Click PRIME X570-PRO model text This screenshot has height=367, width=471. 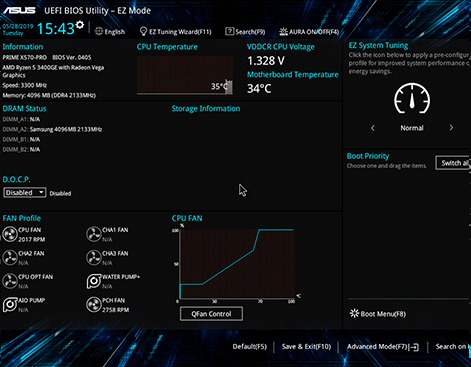pyautogui.click(x=25, y=57)
